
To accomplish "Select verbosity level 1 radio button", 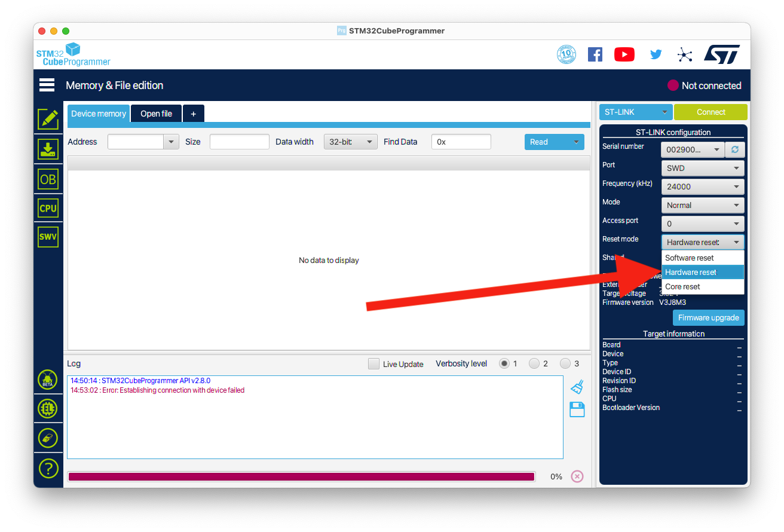I will click(x=504, y=363).
